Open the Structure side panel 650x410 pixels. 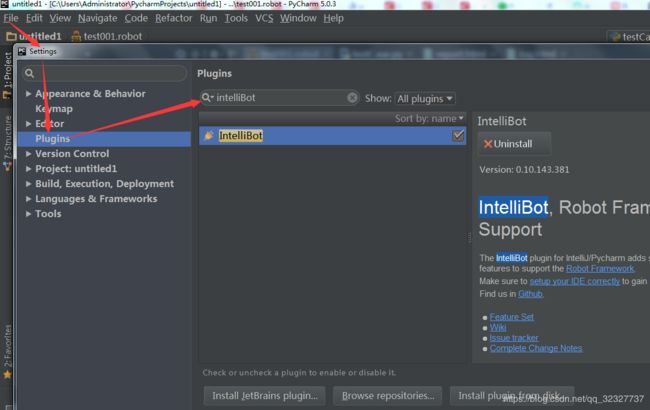point(7,138)
